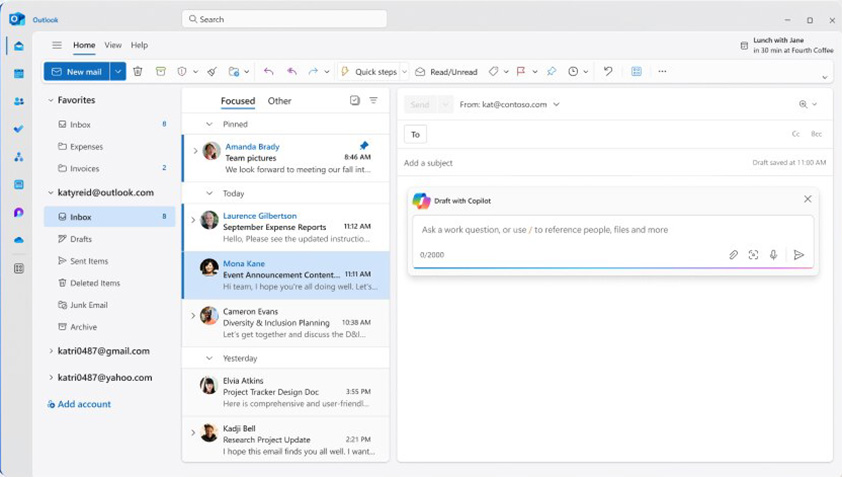This screenshot has width=842, height=477.
Task: Click the New mail button
Action: point(77,71)
